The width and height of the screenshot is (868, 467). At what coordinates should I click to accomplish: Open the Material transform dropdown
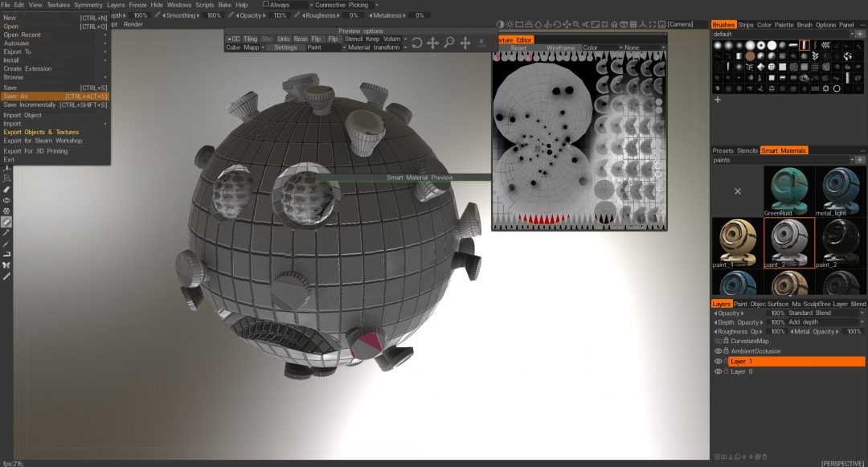tap(377, 47)
